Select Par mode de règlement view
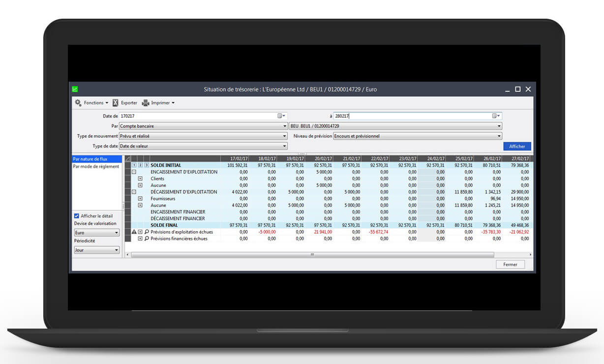The height and width of the screenshot is (364, 604). coord(97,167)
